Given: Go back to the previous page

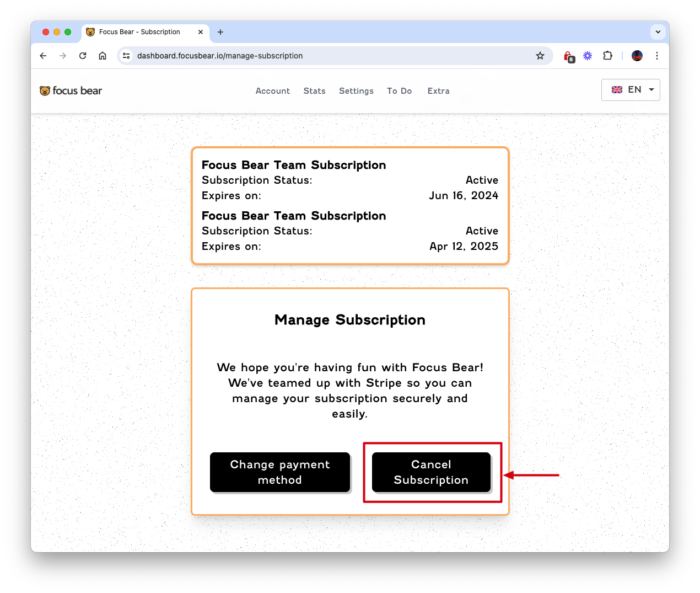Looking at the screenshot, I should pos(43,56).
